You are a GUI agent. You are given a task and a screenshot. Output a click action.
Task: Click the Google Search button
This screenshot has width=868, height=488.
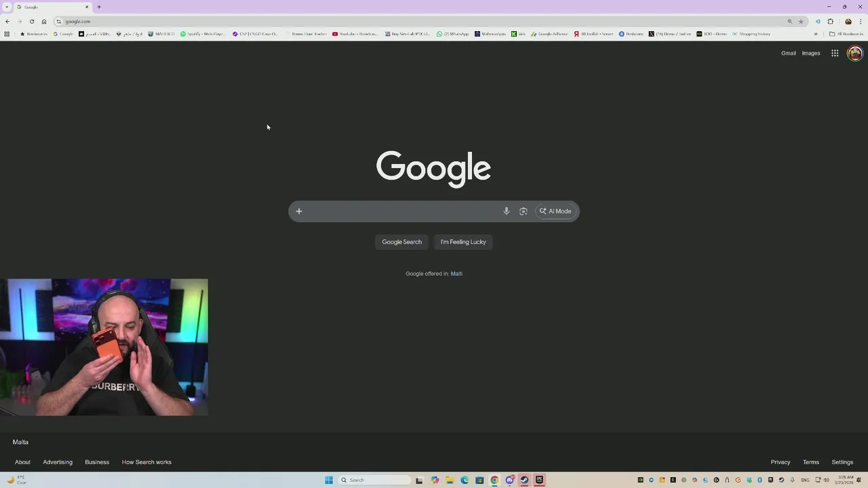[401, 242]
